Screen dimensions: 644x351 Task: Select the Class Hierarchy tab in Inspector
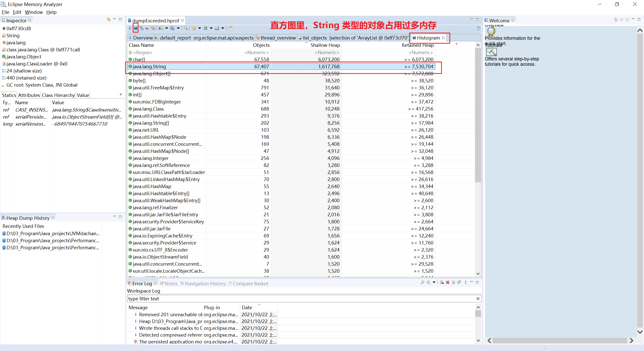pyautogui.click(x=58, y=95)
